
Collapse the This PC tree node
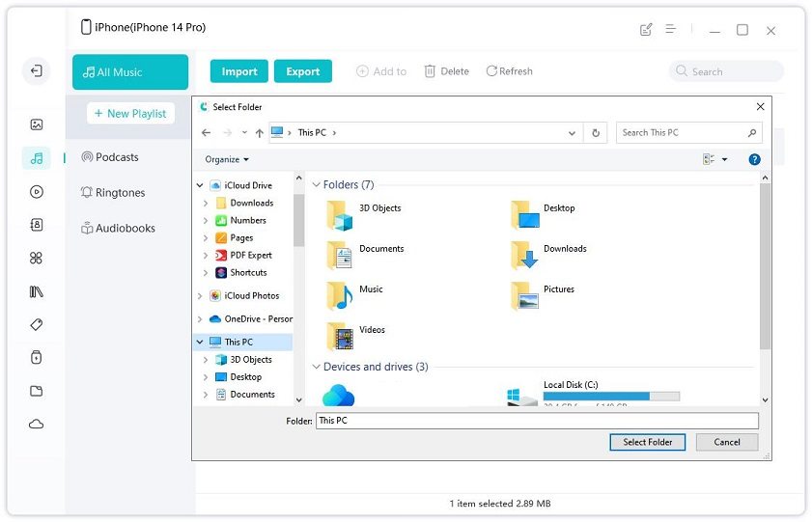coord(200,342)
